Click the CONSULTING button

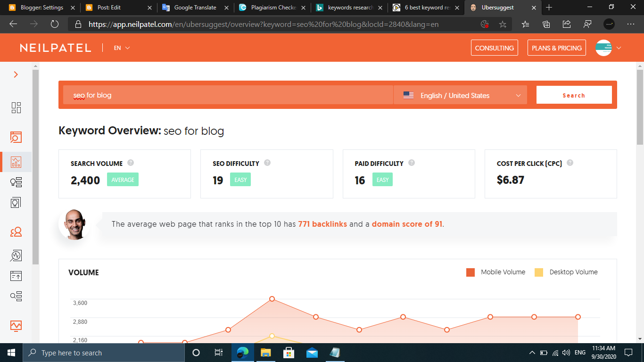tap(494, 48)
